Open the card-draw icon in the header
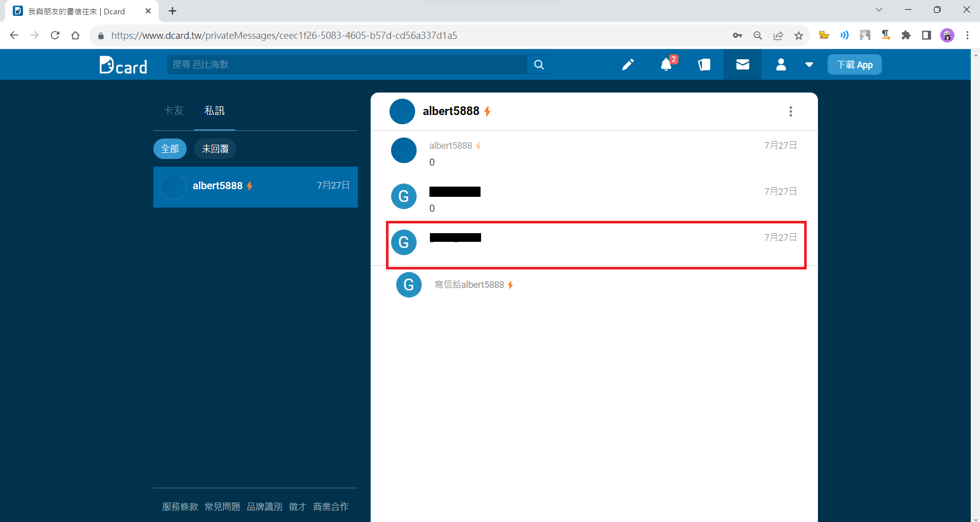The image size is (980, 522). [x=704, y=64]
